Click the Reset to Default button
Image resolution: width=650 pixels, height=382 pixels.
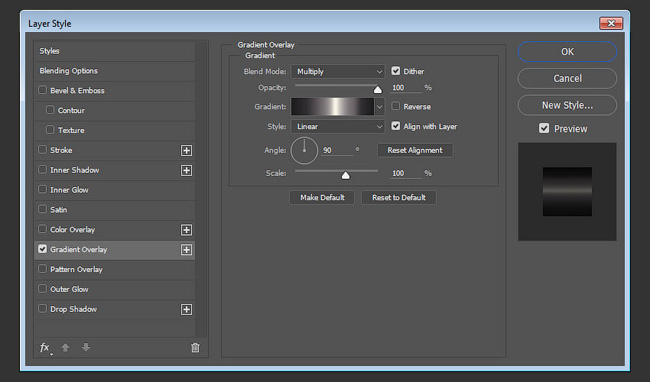(399, 198)
